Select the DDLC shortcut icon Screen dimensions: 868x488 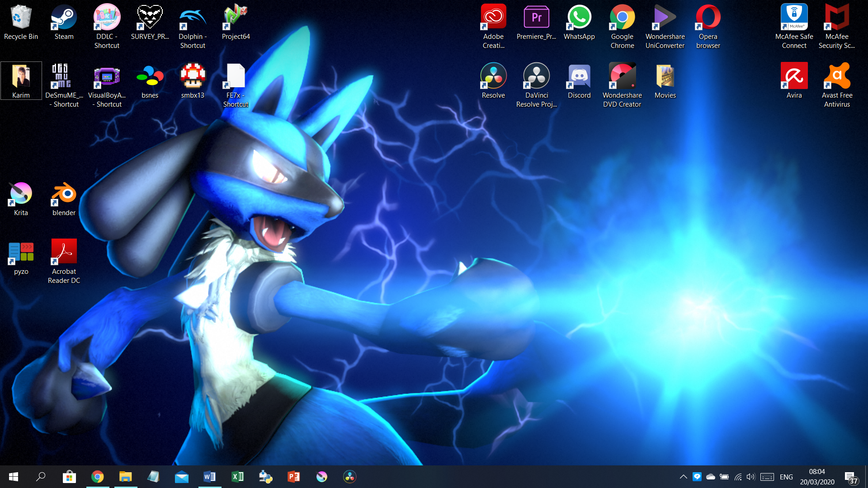pos(107,26)
